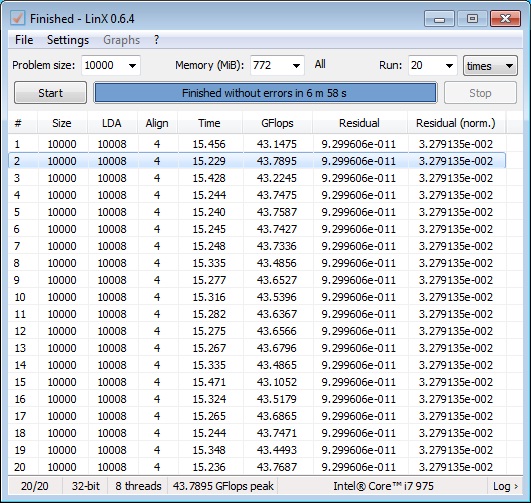Open the Log panel expander
Screen dimensions: 531x503
pos(505,486)
